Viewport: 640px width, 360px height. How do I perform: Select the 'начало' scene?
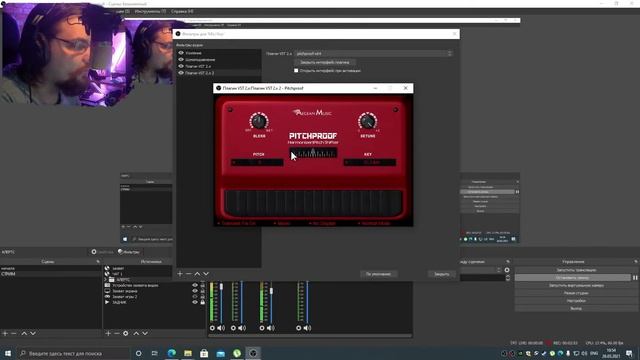point(50,268)
